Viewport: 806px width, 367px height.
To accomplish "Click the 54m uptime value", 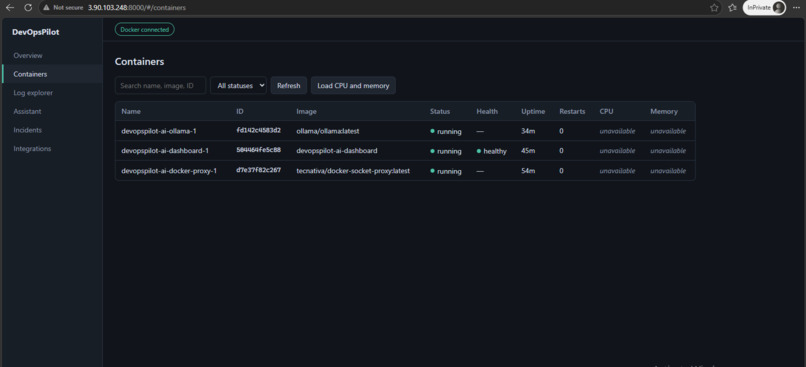I will pos(528,171).
